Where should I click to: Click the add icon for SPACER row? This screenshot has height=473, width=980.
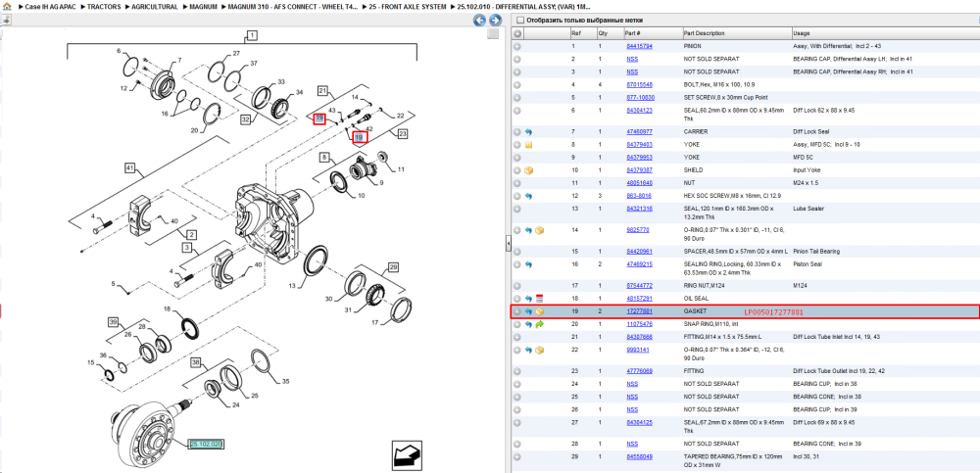(517, 251)
